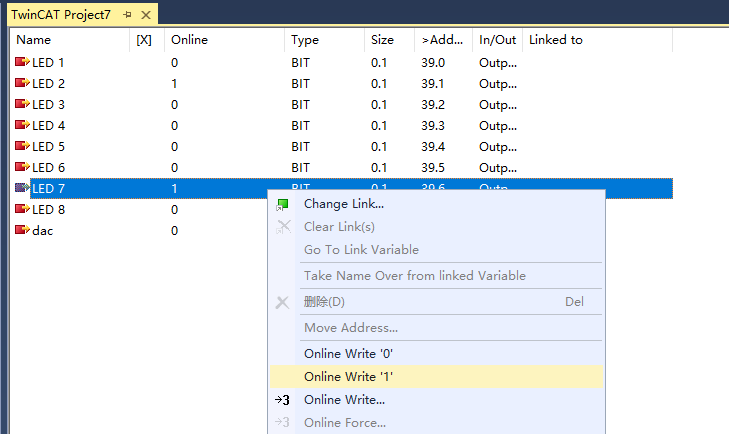
Task: Click the Online value 1 of LED 7
Action: (174, 188)
